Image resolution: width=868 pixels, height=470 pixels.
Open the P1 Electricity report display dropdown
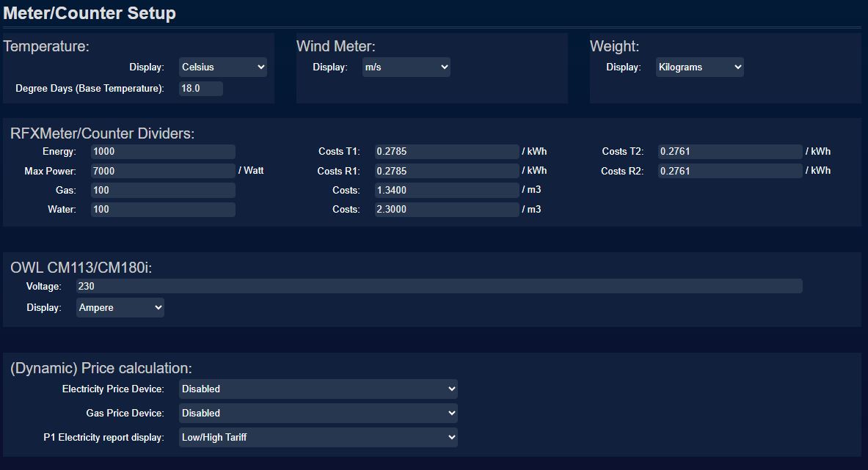tap(318, 437)
